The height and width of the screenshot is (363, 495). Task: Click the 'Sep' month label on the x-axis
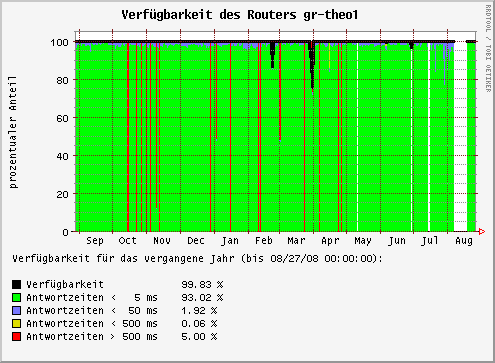click(x=95, y=241)
